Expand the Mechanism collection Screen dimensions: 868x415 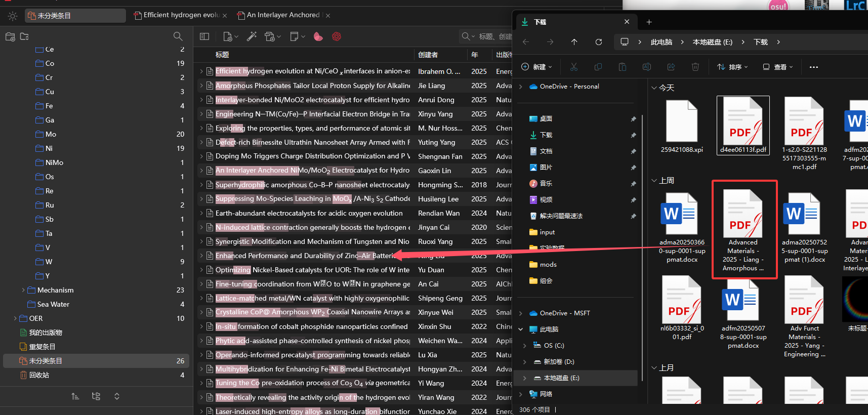pos(23,290)
